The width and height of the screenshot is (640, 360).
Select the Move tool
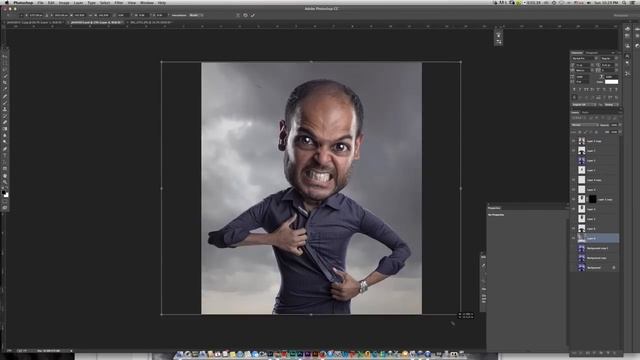[x=5, y=56]
